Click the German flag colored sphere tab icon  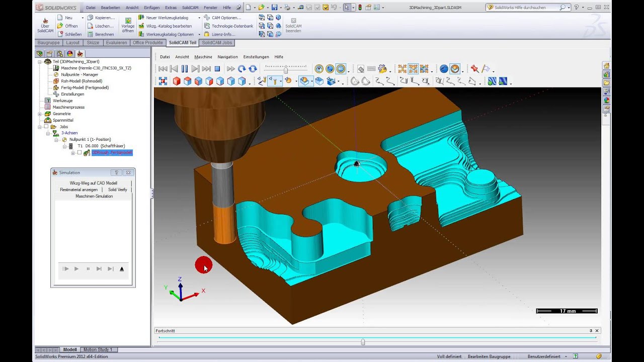tap(70, 53)
